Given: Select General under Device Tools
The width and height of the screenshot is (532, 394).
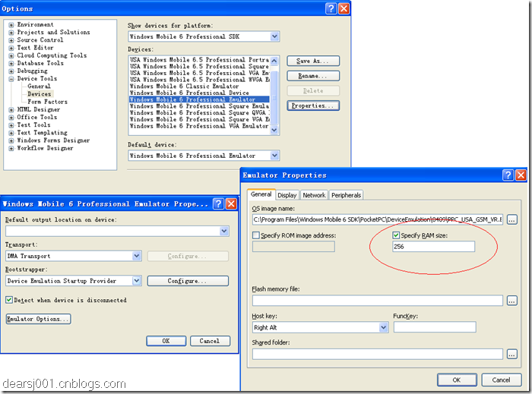Looking at the screenshot, I should click(x=39, y=86).
